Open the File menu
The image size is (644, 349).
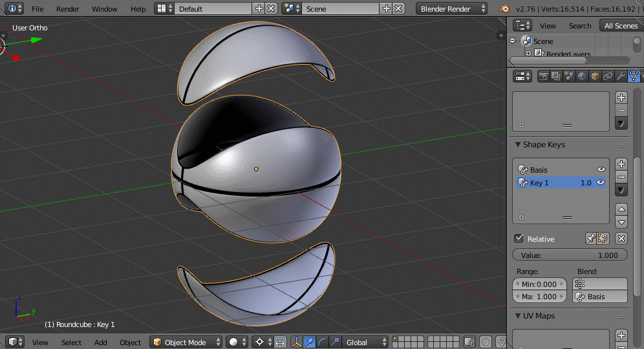(x=38, y=9)
